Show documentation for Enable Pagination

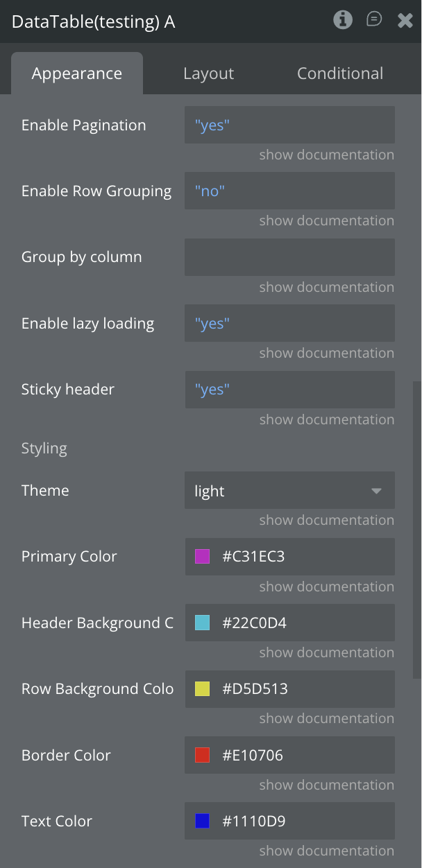(x=326, y=155)
